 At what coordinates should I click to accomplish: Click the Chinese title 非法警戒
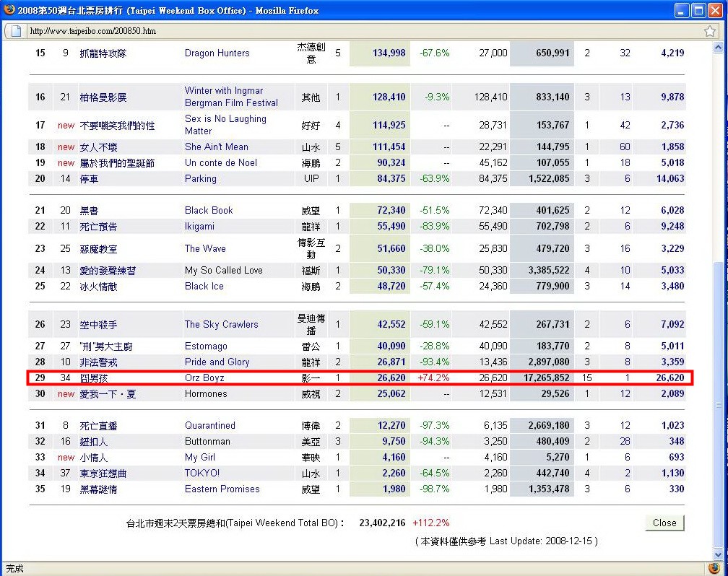click(x=98, y=362)
